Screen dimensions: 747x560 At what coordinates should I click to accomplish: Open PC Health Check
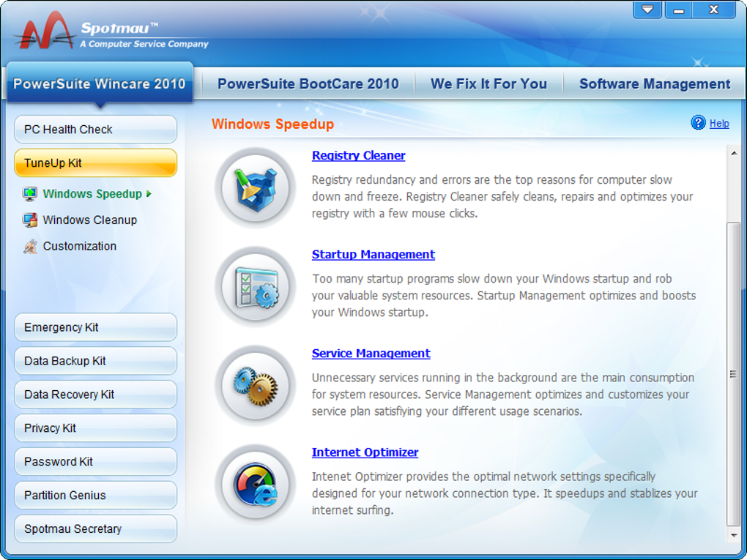[96, 129]
